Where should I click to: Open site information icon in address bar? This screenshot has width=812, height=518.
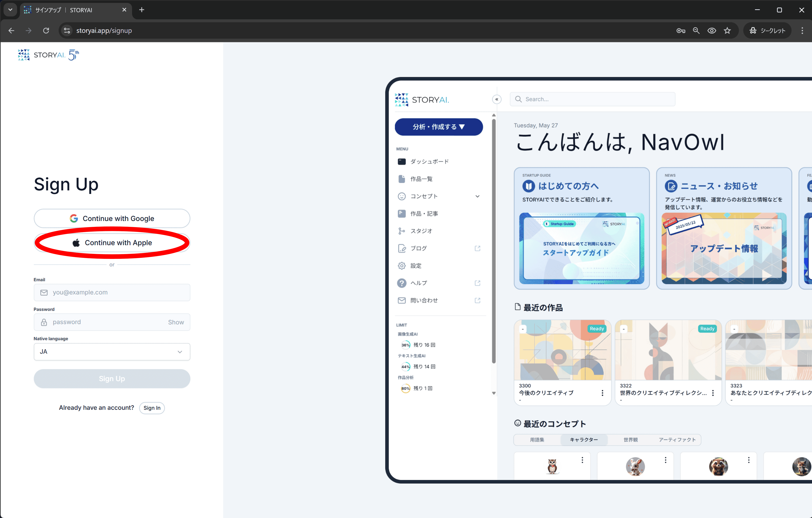tap(67, 30)
